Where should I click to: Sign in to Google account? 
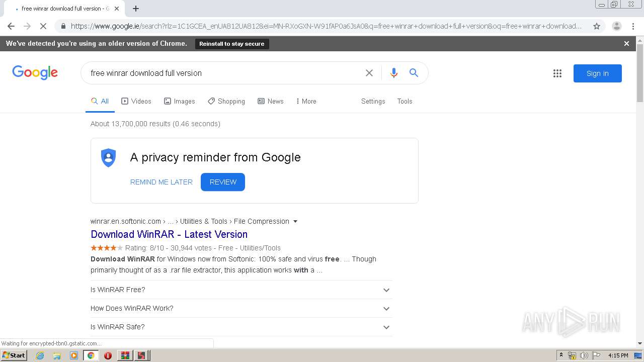click(597, 73)
